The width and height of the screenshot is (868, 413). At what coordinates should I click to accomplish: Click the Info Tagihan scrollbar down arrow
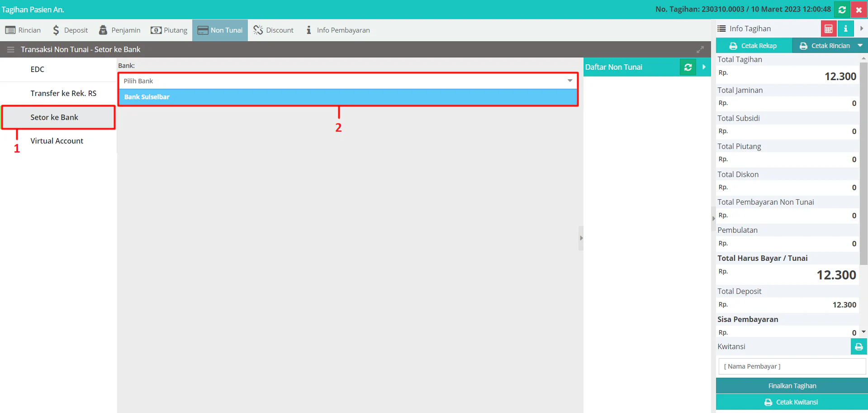(x=863, y=332)
